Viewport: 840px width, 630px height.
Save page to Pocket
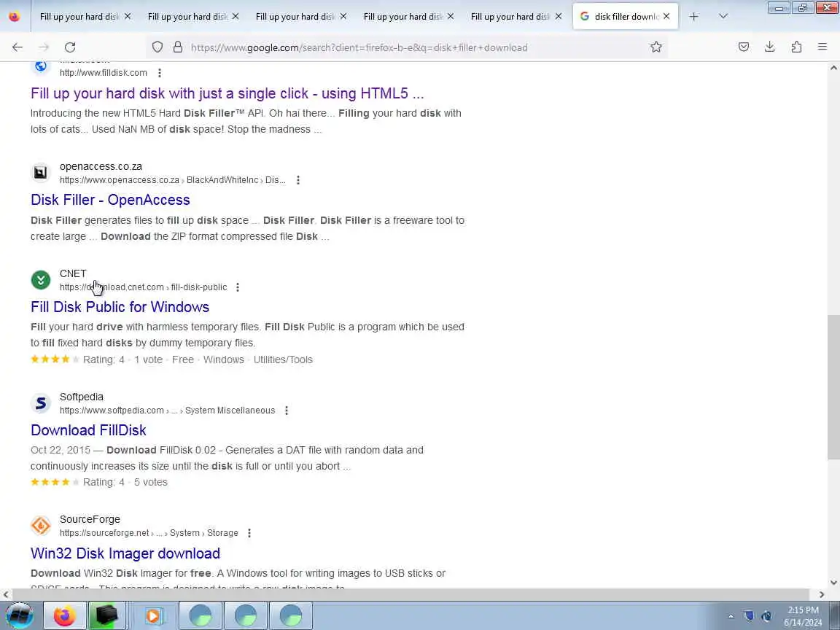[x=744, y=47]
